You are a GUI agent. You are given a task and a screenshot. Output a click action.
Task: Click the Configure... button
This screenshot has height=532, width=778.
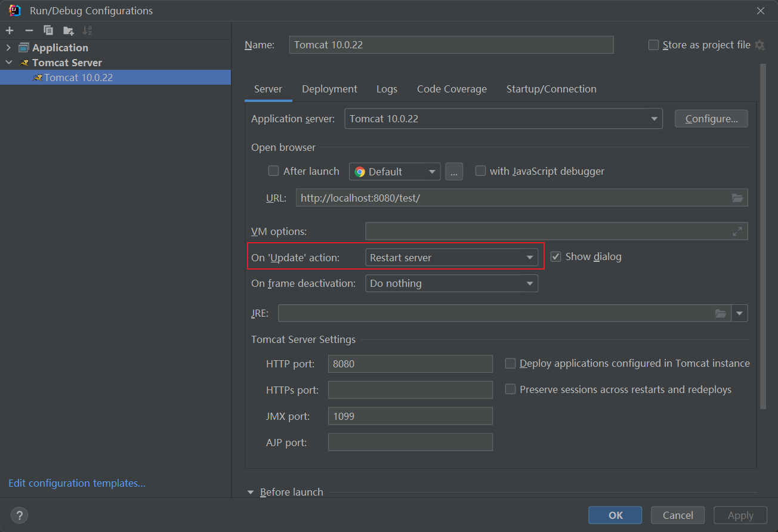711,119
